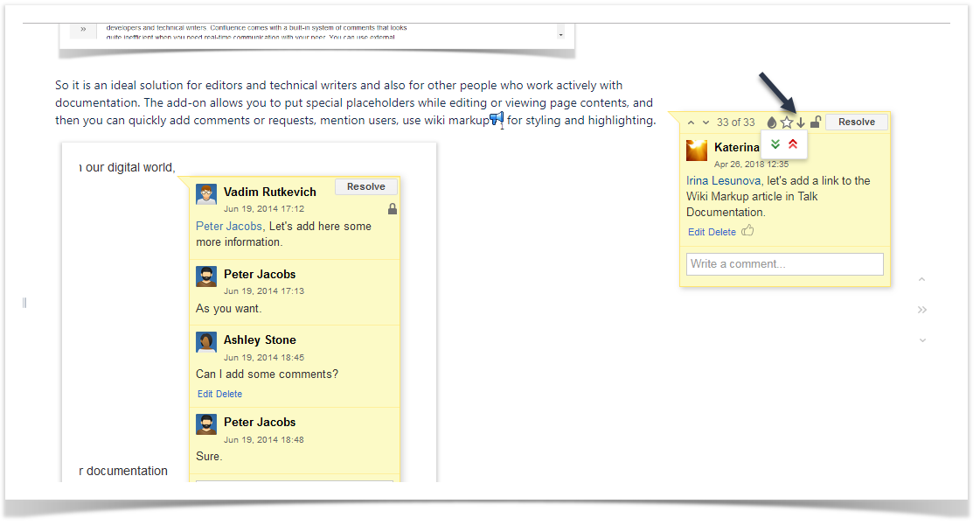This screenshot has height=525, width=980.
Task: Click the color drop icon in comment header
Action: click(x=771, y=122)
